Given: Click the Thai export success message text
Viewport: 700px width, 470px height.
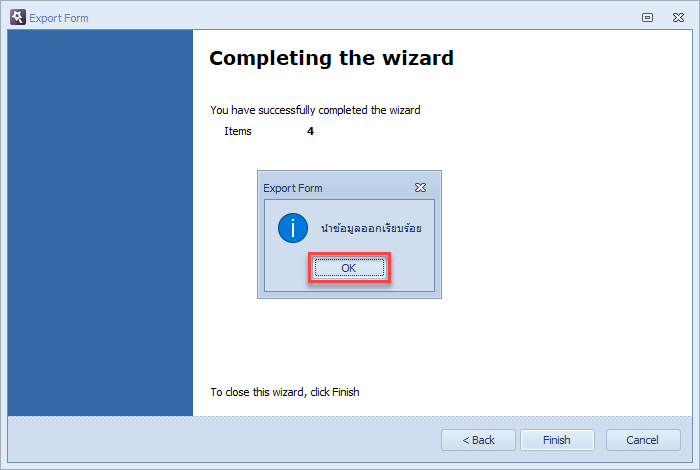Looking at the screenshot, I should coord(371,228).
